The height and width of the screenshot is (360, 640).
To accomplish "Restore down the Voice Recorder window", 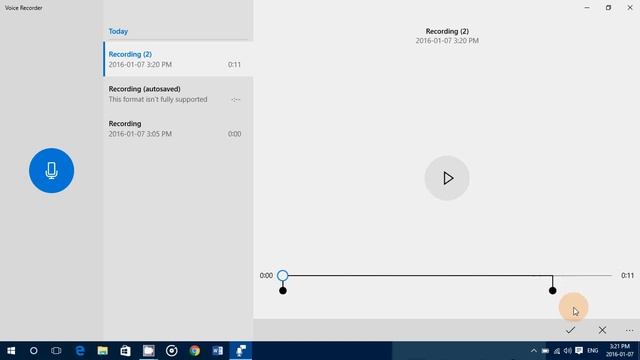I will pyautogui.click(x=608, y=7).
